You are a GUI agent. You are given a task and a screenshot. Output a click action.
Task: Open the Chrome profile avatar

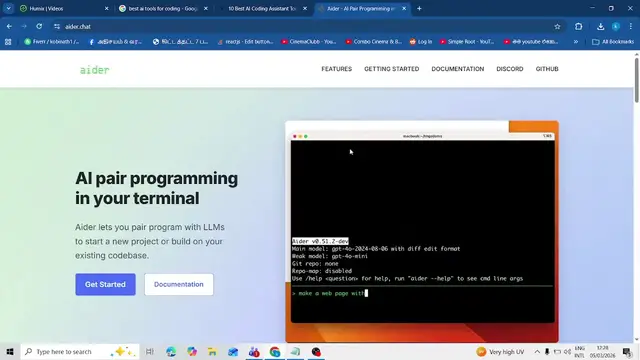pos(616,27)
